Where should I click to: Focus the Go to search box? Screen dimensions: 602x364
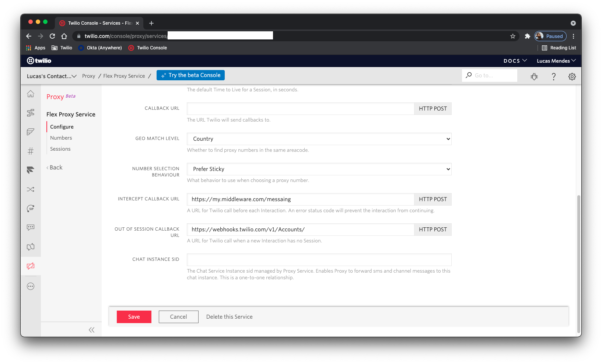point(490,76)
